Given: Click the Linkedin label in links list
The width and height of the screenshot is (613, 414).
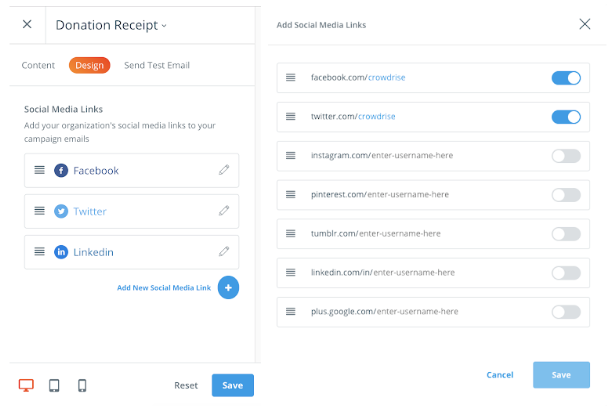Looking at the screenshot, I should (93, 252).
